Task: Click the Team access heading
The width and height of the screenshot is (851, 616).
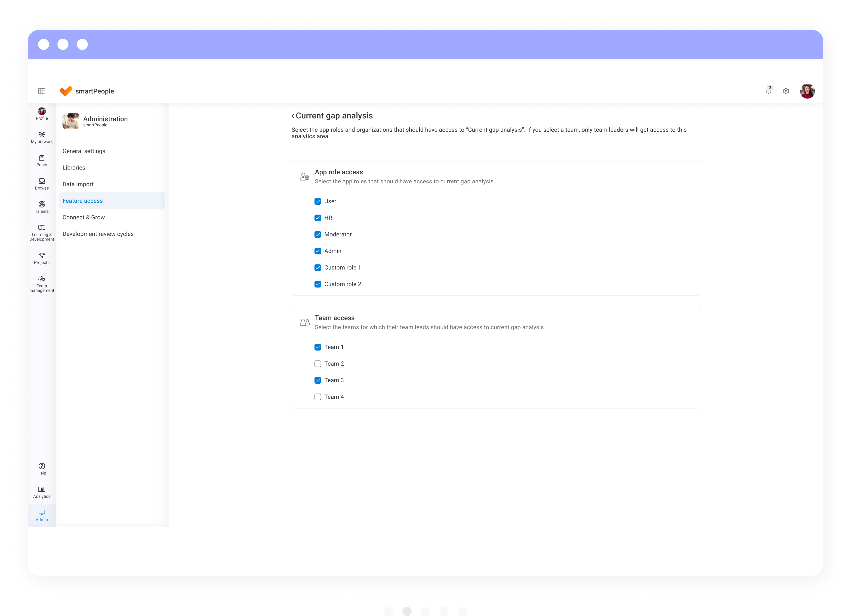Action: [334, 318]
